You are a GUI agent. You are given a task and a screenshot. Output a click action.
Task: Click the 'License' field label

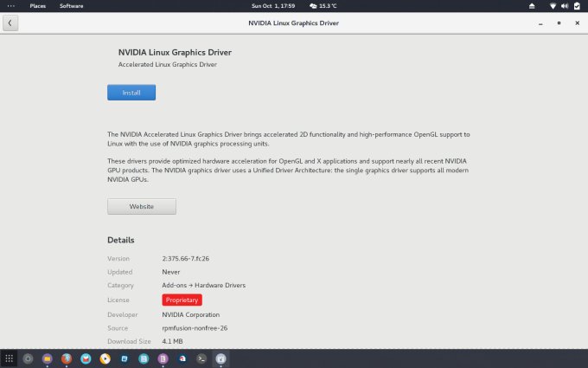pyautogui.click(x=118, y=300)
